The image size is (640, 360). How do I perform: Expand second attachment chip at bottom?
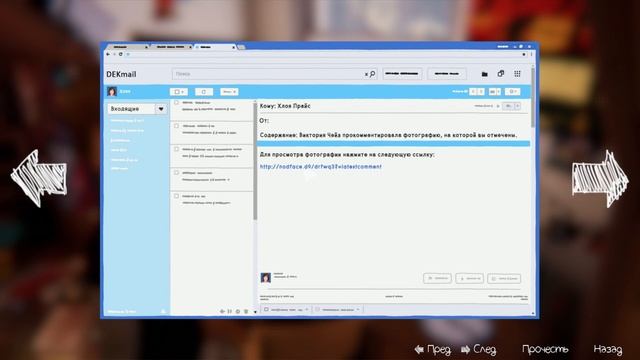[x=358, y=309]
